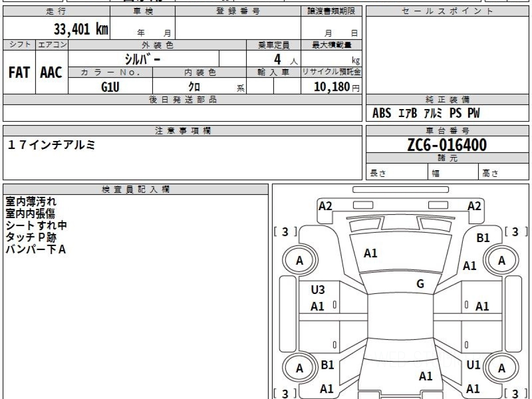Image resolution: width=532 pixels, height=399 pixels.
Task: Select the U1 damage mark on the diagram
Action: coord(473,365)
